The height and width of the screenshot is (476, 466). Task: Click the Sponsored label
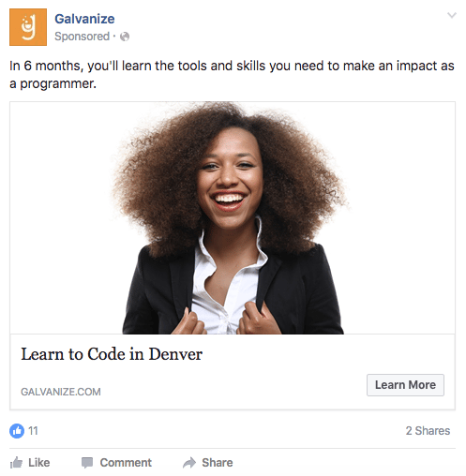coord(83,37)
